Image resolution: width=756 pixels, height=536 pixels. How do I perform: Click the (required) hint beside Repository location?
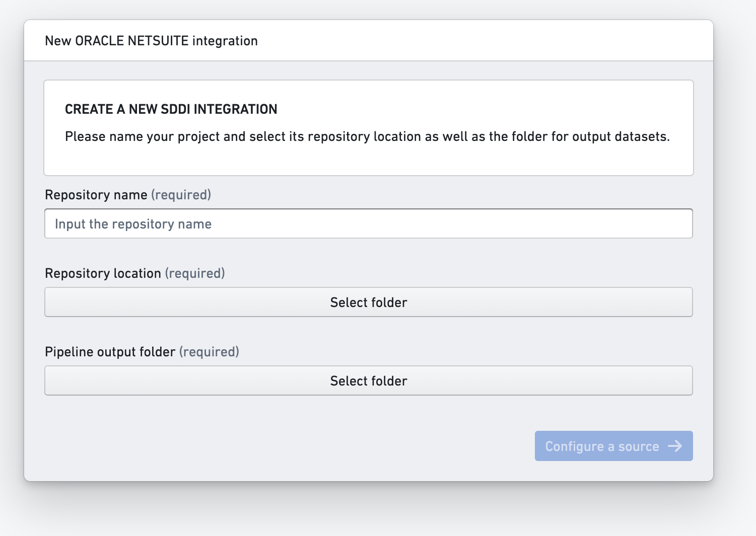pyautogui.click(x=195, y=273)
